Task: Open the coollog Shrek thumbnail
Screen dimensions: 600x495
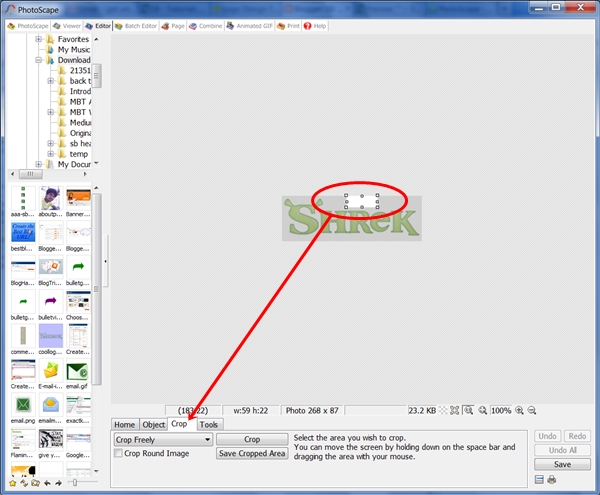Action: coord(51,336)
